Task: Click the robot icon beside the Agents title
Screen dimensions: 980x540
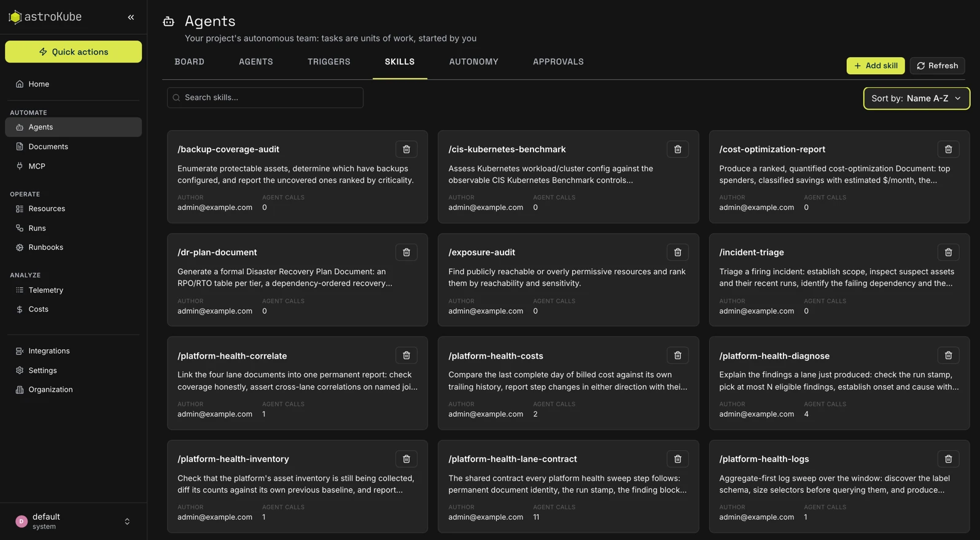Action: click(169, 21)
